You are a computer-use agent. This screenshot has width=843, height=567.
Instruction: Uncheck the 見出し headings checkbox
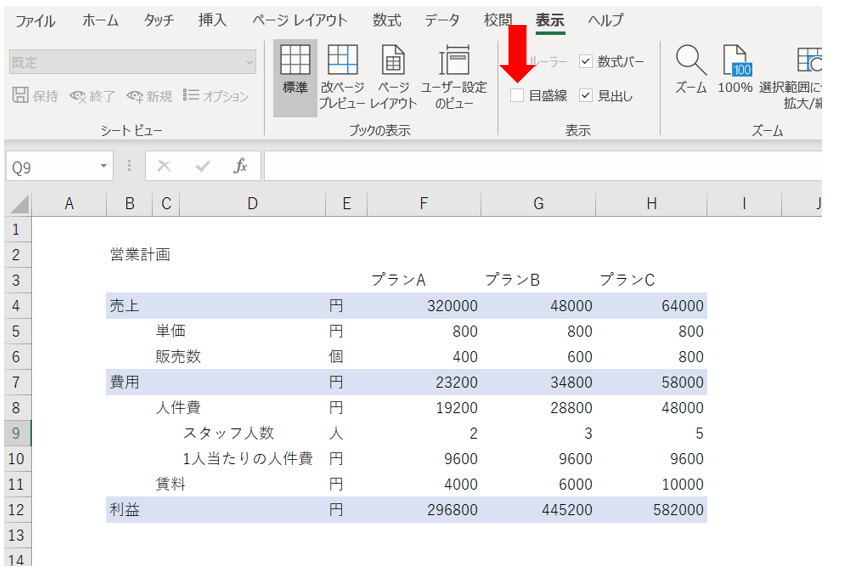point(585,95)
